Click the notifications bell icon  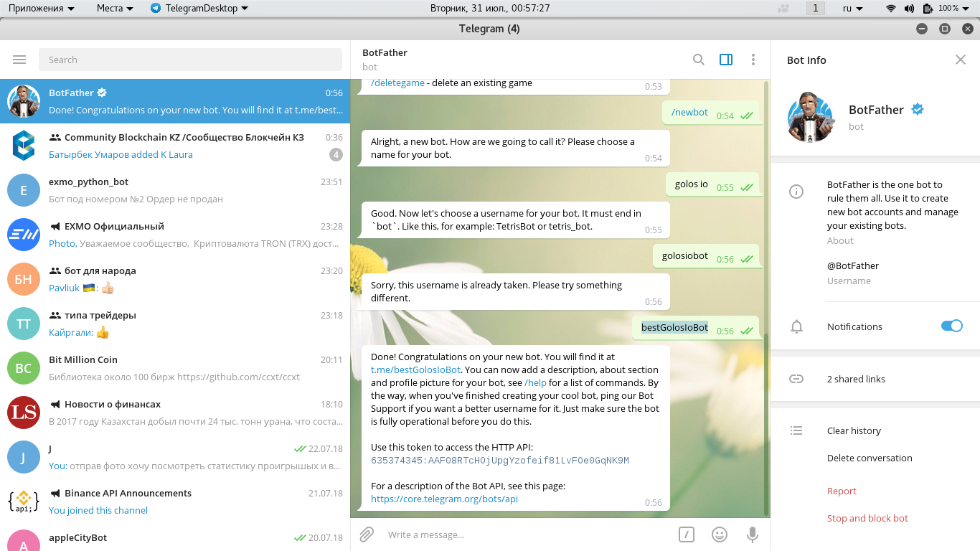796,326
